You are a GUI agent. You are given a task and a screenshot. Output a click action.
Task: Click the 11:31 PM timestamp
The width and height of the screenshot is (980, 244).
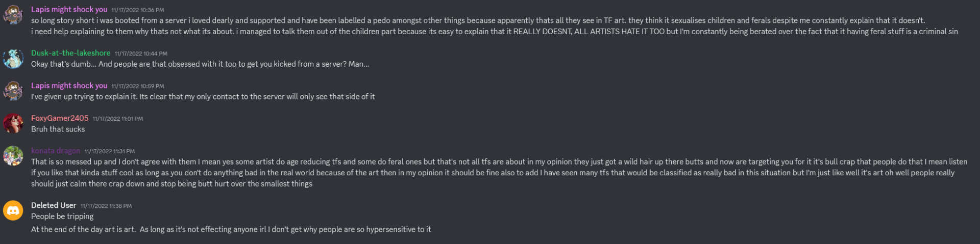(110, 151)
